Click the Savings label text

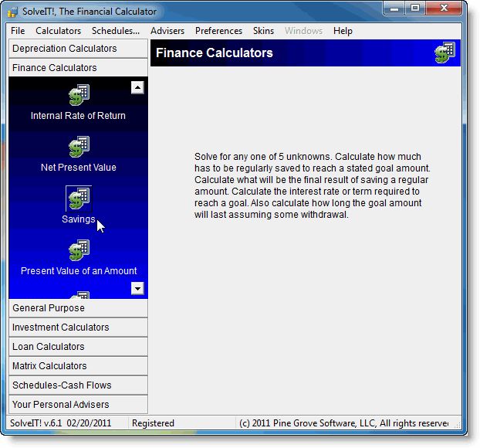click(x=78, y=219)
